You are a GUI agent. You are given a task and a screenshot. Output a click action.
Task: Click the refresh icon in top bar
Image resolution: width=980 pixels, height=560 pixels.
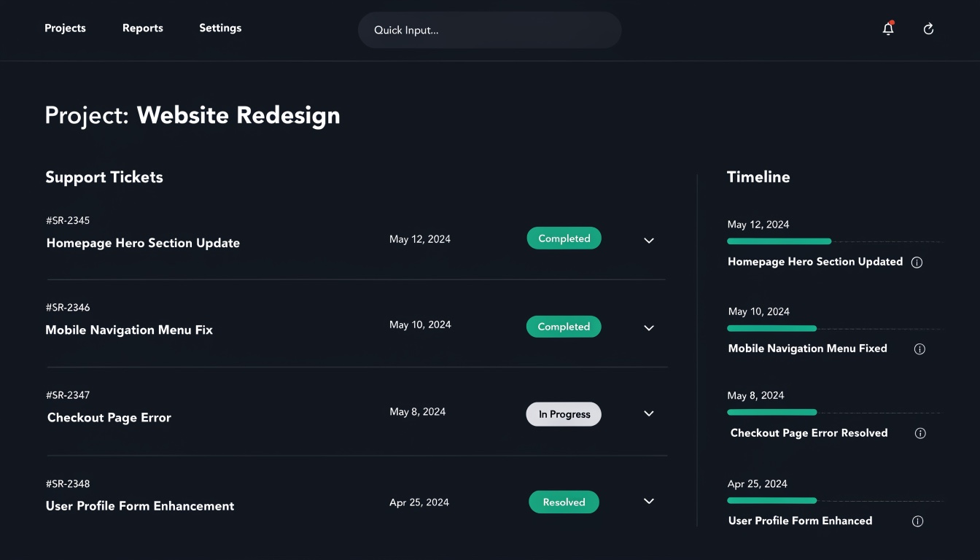point(928,29)
